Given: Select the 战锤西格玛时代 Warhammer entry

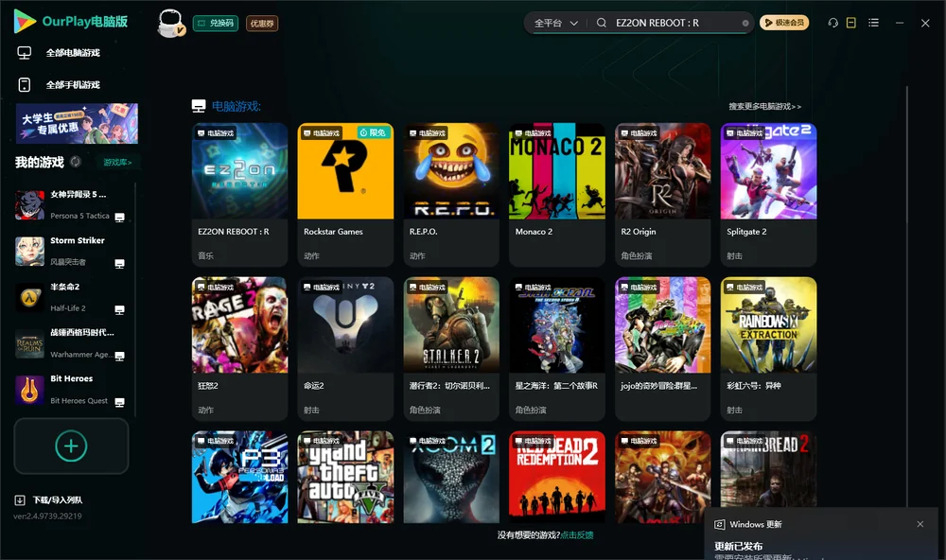Looking at the screenshot, I should pyautogui.click(x=70, y=344).
